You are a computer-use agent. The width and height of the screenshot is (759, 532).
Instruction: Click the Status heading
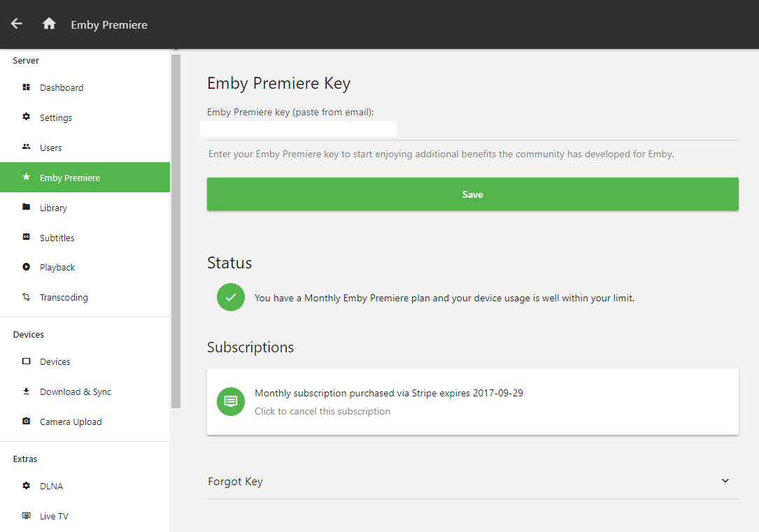click(229, 263)
